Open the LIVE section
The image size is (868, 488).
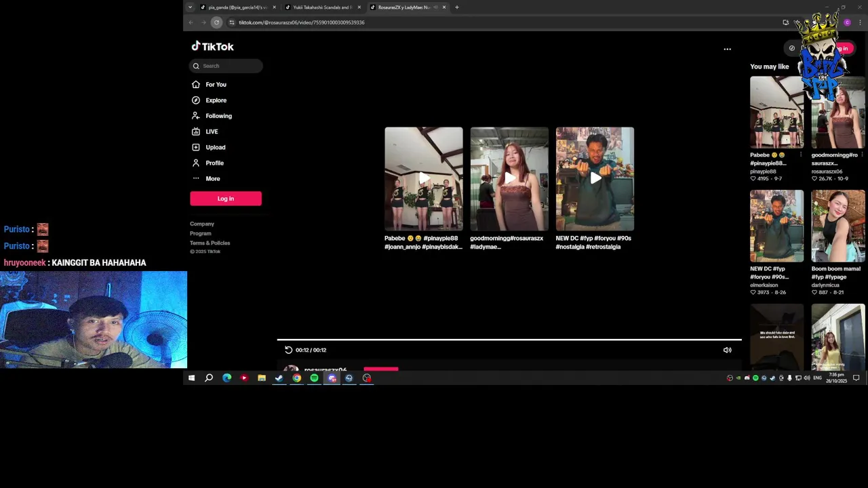click(212, 131)
